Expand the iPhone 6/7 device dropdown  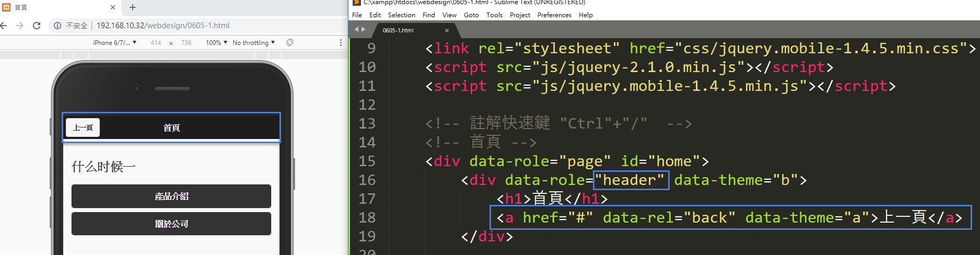114,42
